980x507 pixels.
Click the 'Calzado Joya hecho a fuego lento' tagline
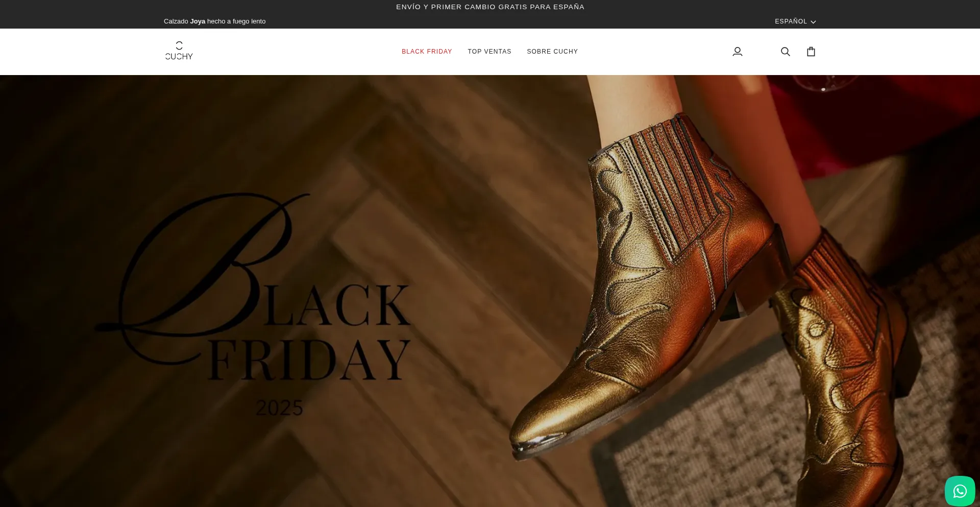[x=214, y=21]
